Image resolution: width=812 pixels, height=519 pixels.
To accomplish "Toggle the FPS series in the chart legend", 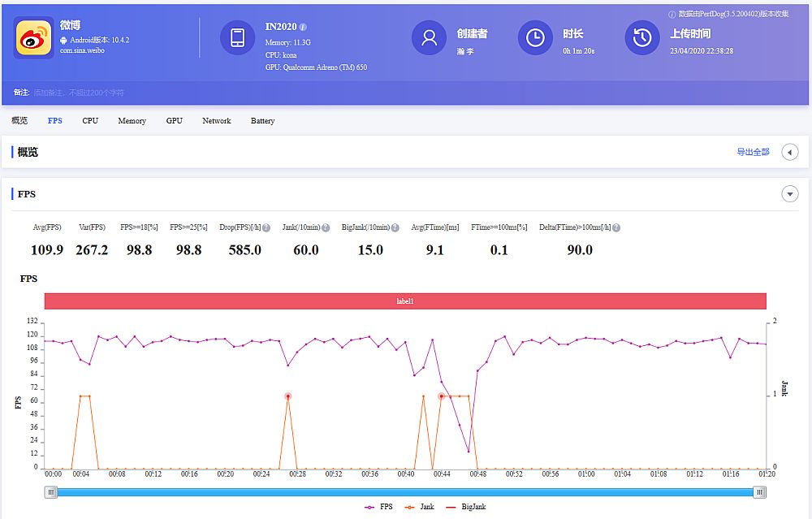I will (x=385, y=506).
